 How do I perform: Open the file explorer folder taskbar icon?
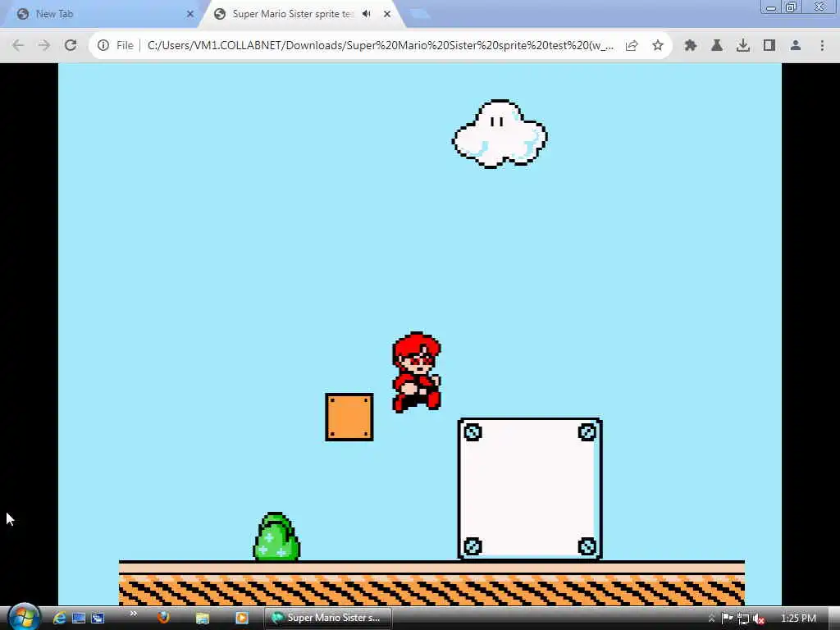click(x=202, y=619)
